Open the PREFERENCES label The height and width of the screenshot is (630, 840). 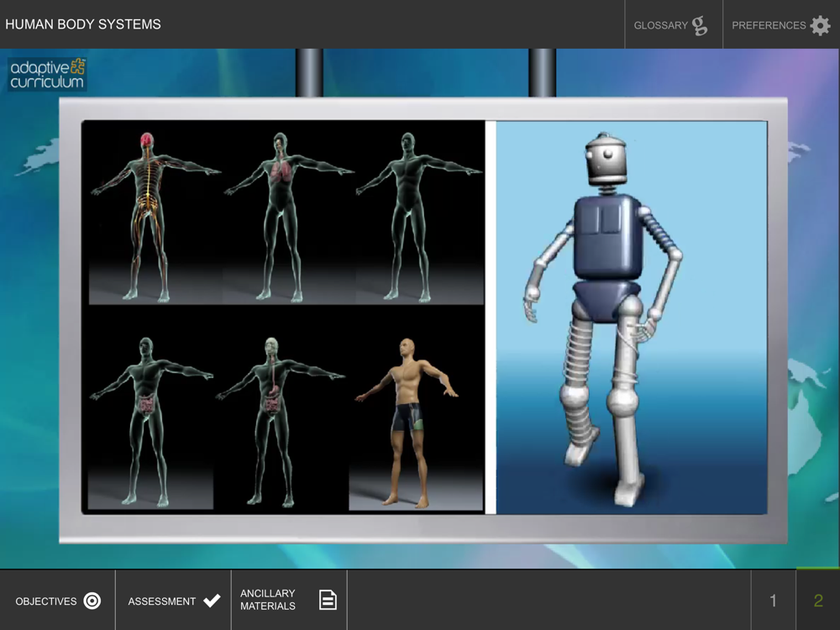coord(769,25)
